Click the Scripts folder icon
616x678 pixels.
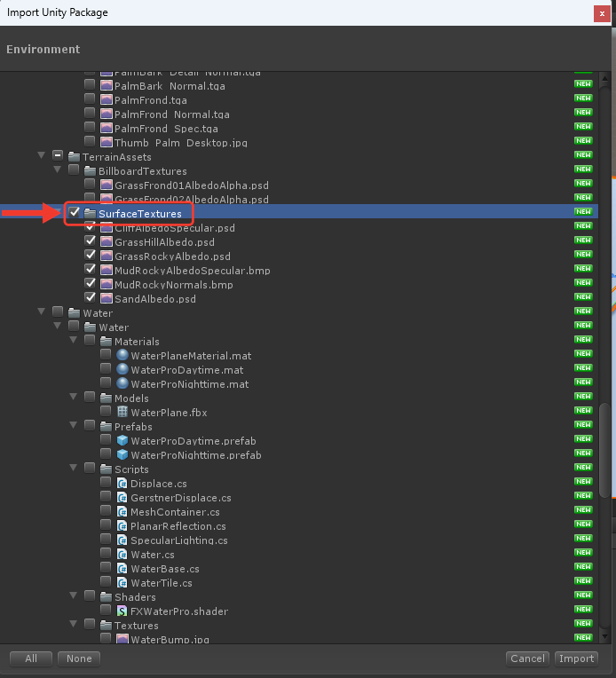[x=106, y=469]
